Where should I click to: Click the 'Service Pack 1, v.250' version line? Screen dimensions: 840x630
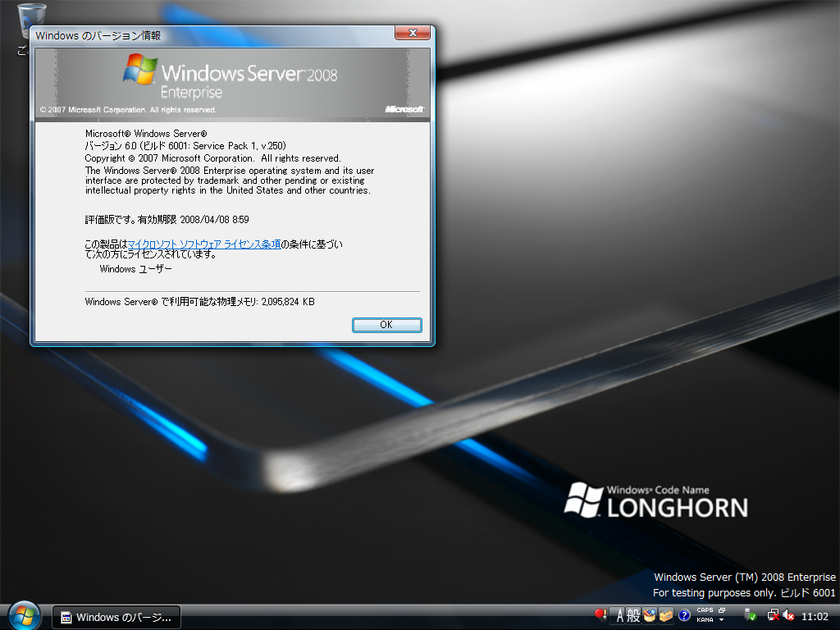(185, 146)
